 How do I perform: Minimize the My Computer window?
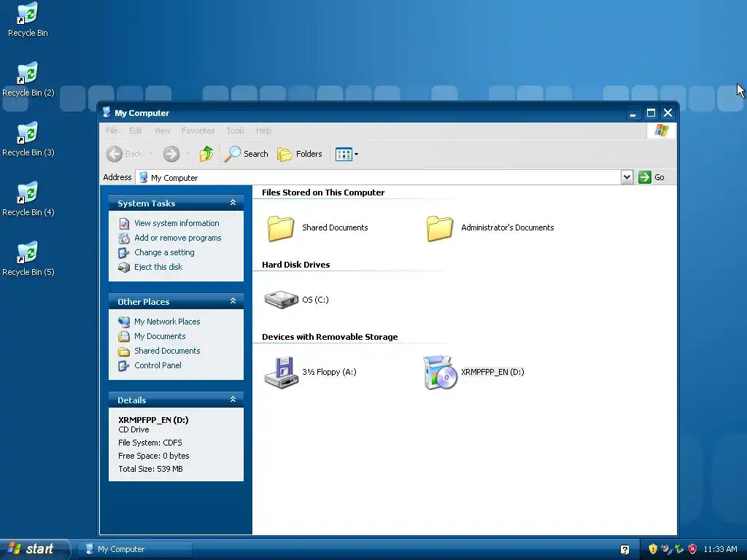632,113
